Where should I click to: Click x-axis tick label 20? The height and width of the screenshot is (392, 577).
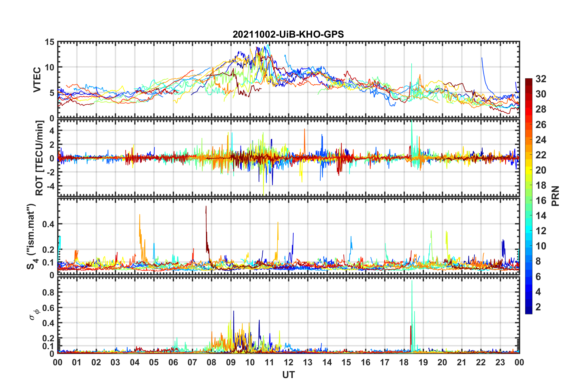pos(442,362)
